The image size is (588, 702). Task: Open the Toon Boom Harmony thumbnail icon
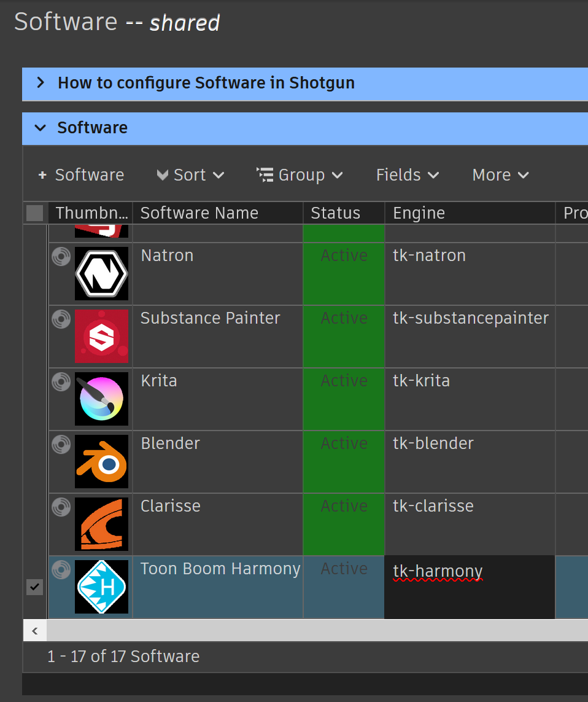pyautogui.click(x=101, y=587)
